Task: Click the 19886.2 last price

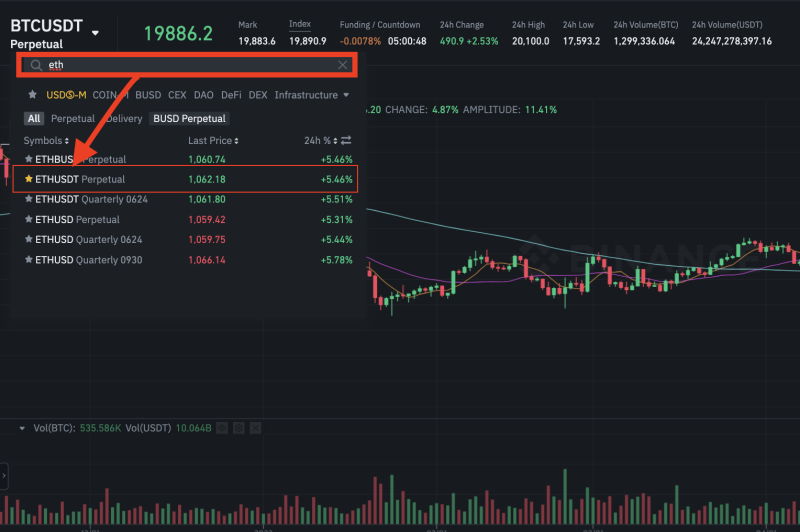Action: 178,34
